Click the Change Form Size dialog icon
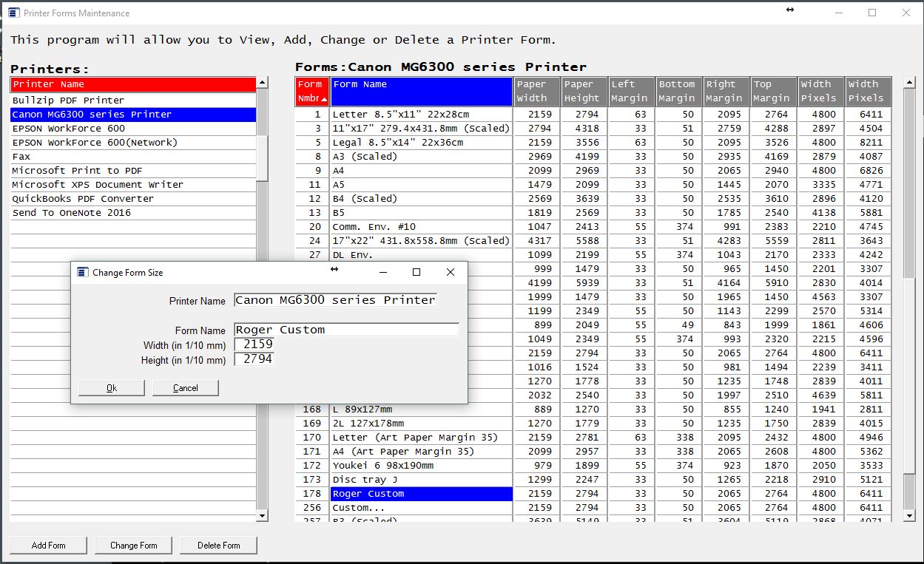 pos(83,272)
